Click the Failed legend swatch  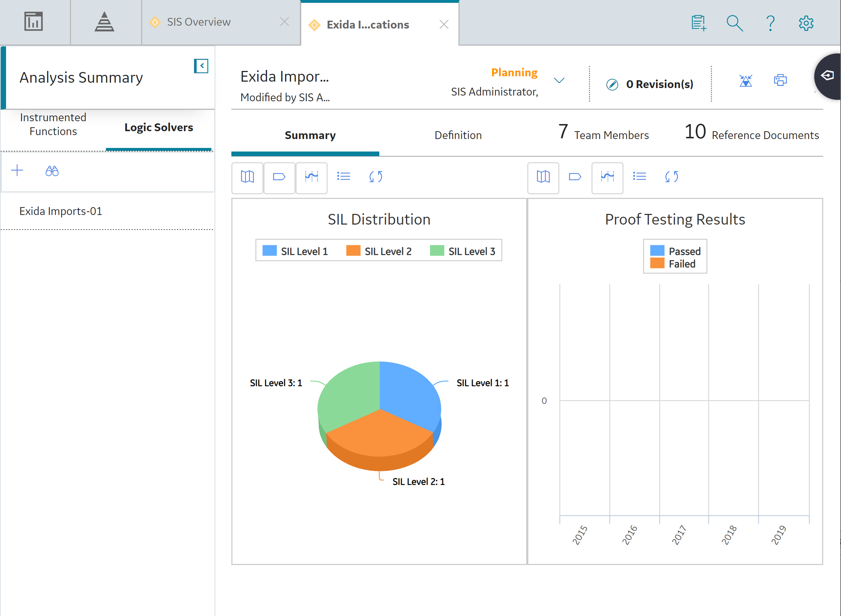(657, 263)
